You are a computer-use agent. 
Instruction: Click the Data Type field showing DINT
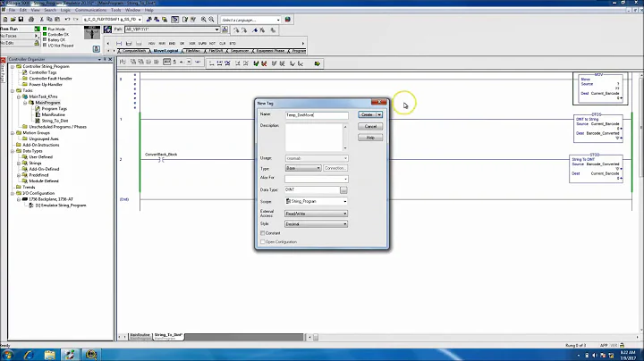[312, 189]
